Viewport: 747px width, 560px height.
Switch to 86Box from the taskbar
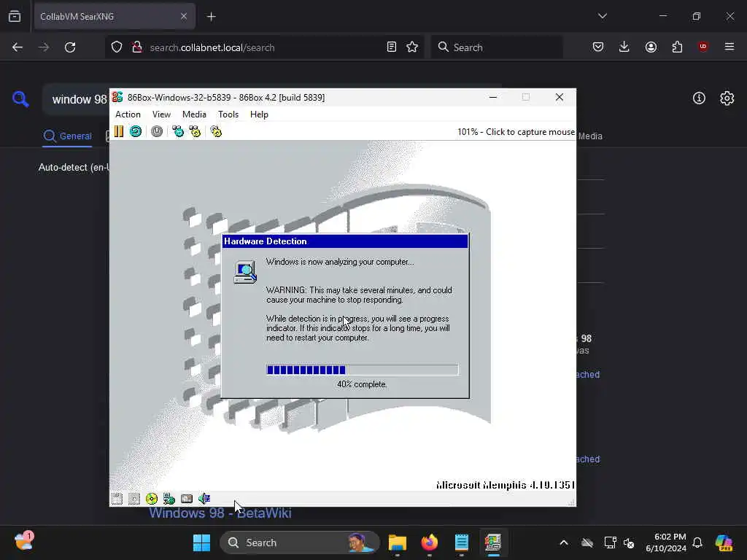pos(494,542)
